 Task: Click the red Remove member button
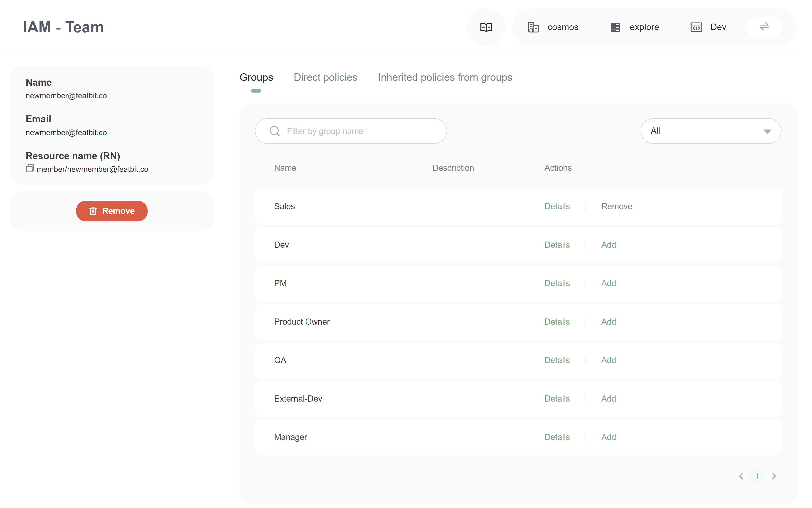(x=112, y=211)
